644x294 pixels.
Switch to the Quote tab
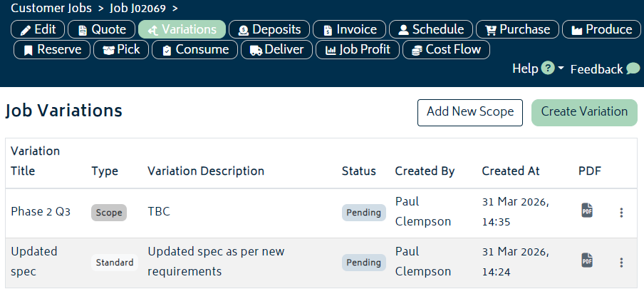103,29
